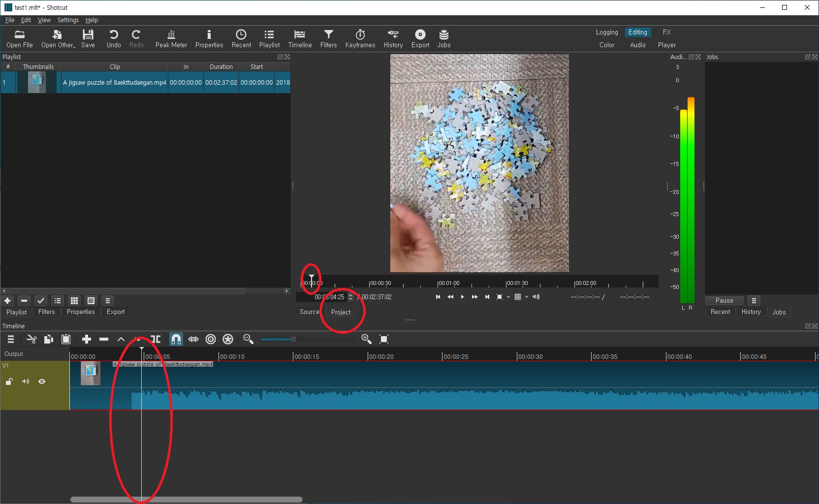Open the History panel from toolbar
Image resolution: width=819 pixels, height=504 pixels.
point(393,39)
